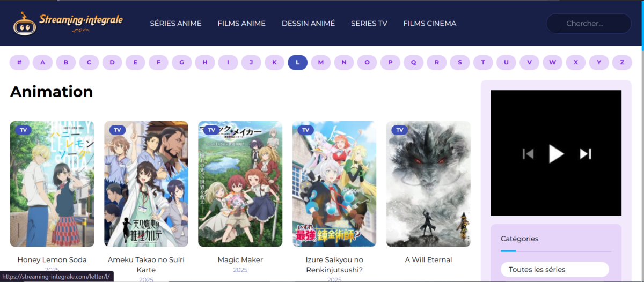Select the highlighted letter L filter
This screenshot has height=282, width=644.
(297, 63)
